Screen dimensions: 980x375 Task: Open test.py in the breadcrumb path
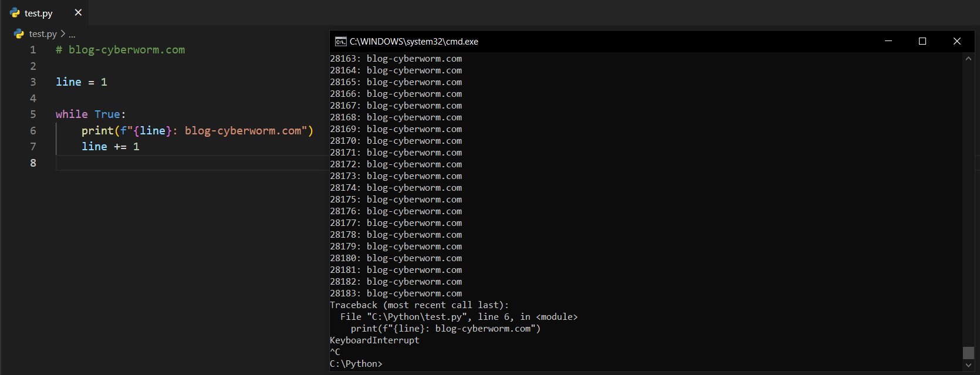coord(43,34)
